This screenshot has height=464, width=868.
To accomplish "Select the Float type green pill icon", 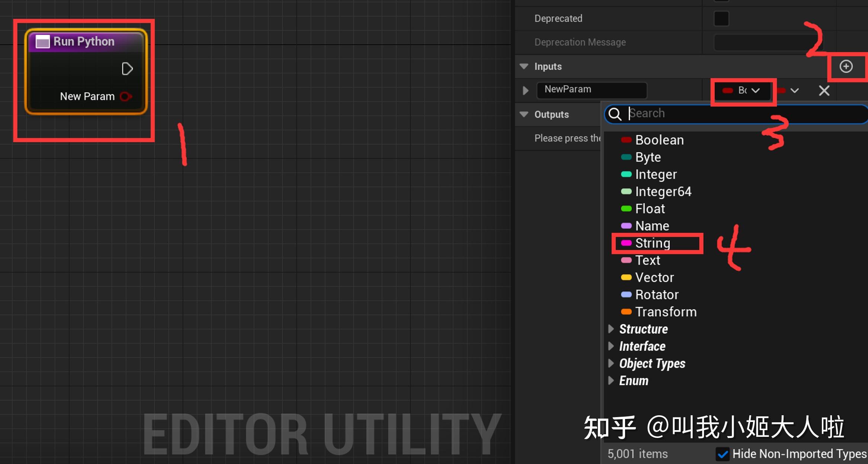I will pos(626,209).
